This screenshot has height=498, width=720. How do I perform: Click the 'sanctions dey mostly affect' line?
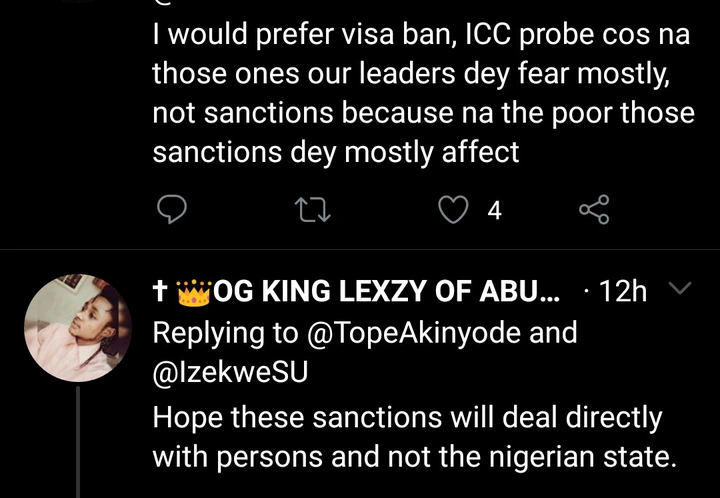(335, 151)
